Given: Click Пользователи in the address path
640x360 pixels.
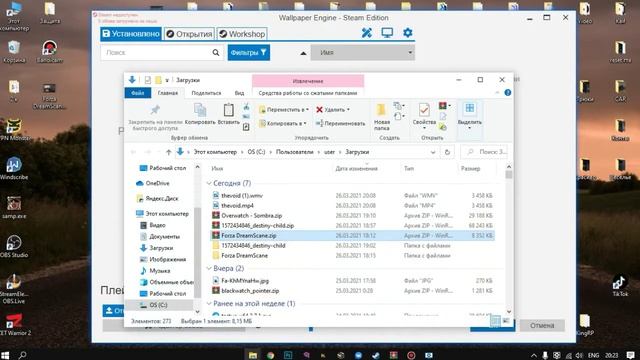Looking at the screenshot, I should pyautogui.click(x=294, y=152).
